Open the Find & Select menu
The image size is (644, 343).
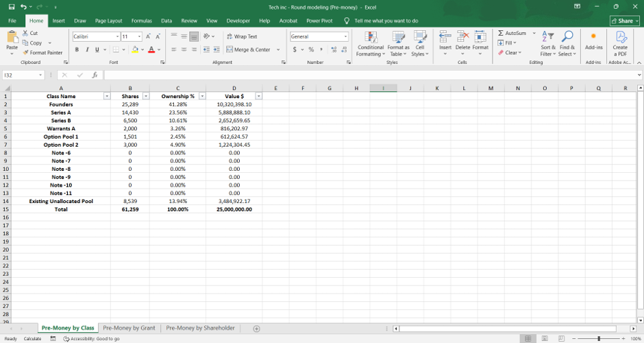(567, 44)
